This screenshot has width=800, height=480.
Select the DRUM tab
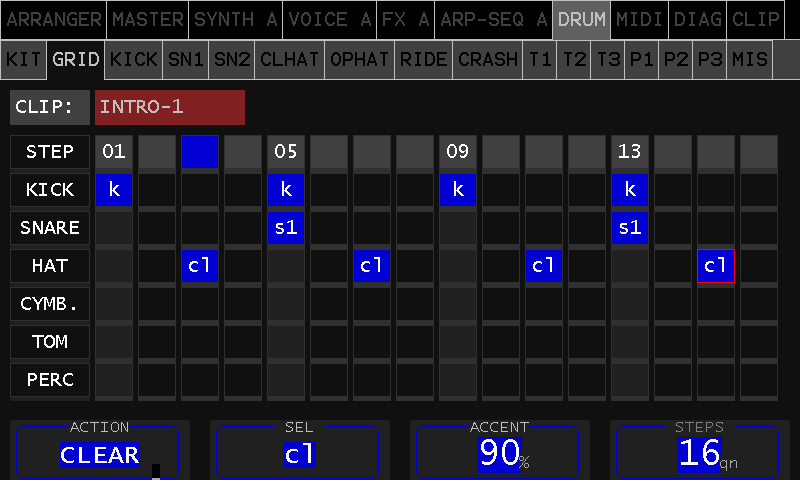(581, 20)
